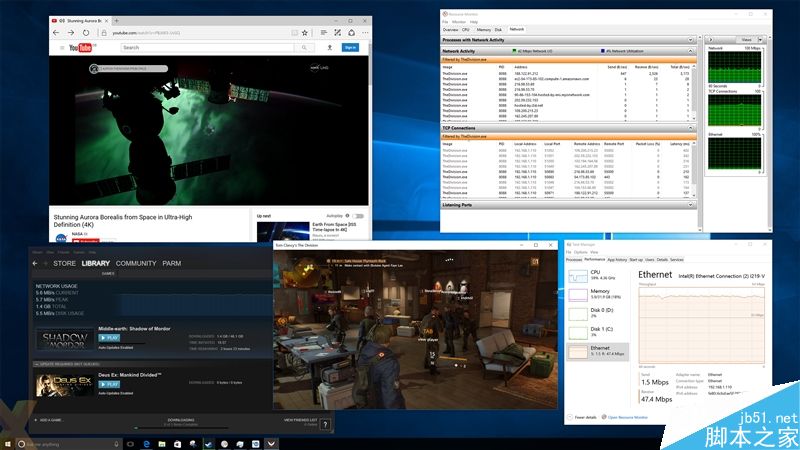800x450 pixels.
Task: Click the YouTube upload icon
Action: coord(330,47)
